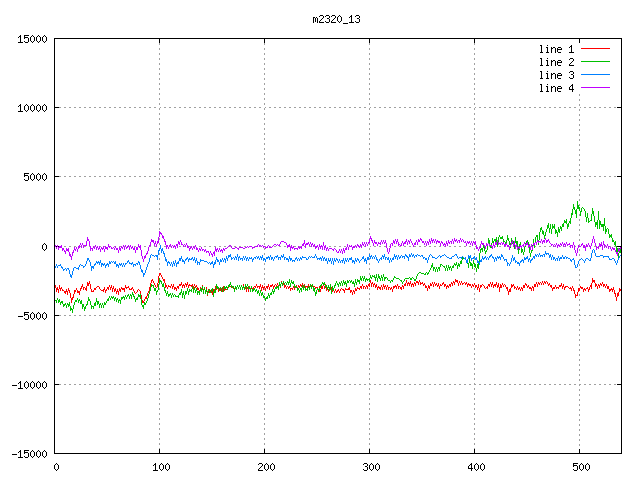The image size is (640, 480).
Task: Click the y-axis label -10000
Action: [x=29, y=385]
